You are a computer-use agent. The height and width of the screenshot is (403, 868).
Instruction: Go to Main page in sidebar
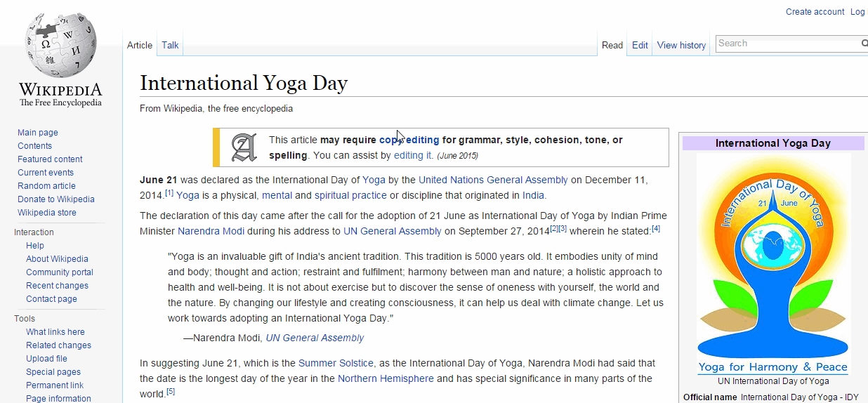pos(38,133)
